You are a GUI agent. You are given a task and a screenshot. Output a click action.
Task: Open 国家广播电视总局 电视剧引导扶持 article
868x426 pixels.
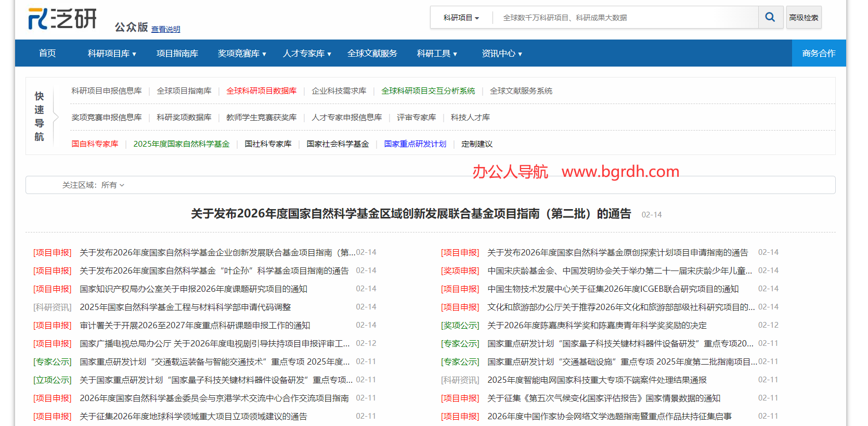click(215, 344)
